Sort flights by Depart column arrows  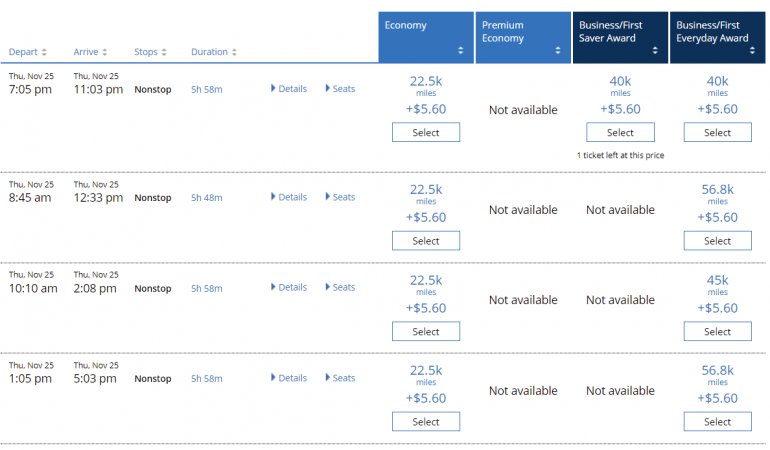43,52
